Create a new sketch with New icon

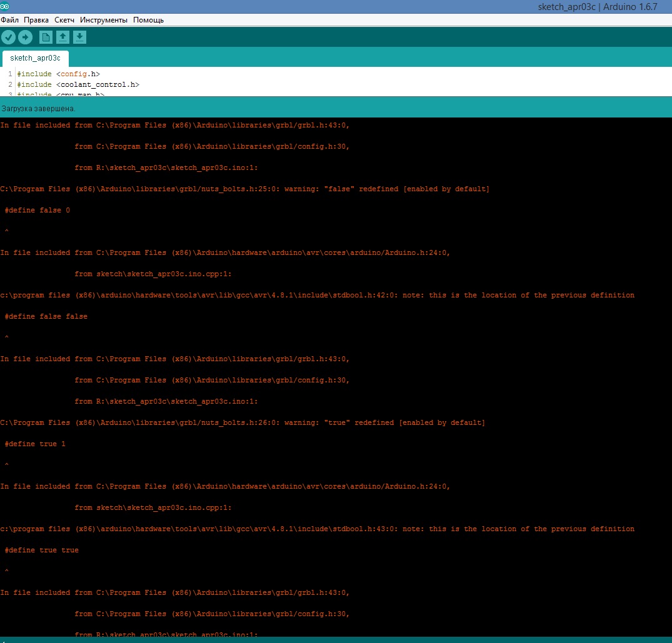(x=46, y=37)
